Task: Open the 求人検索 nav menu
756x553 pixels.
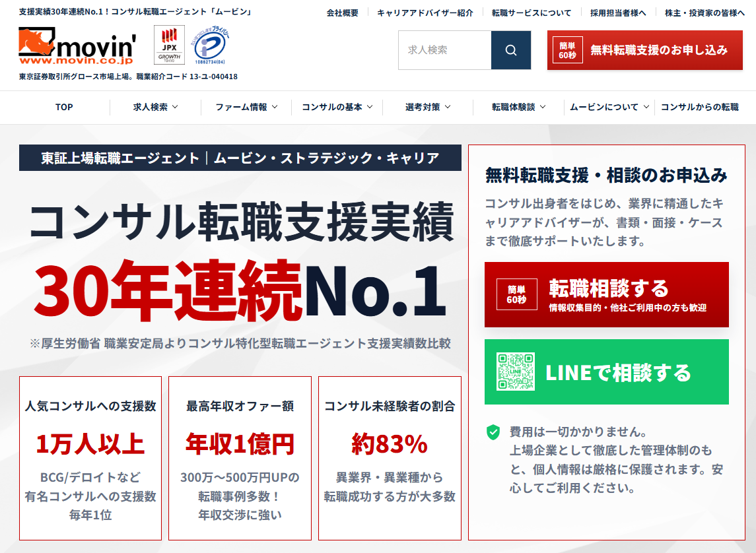Action: pos(155,107)
